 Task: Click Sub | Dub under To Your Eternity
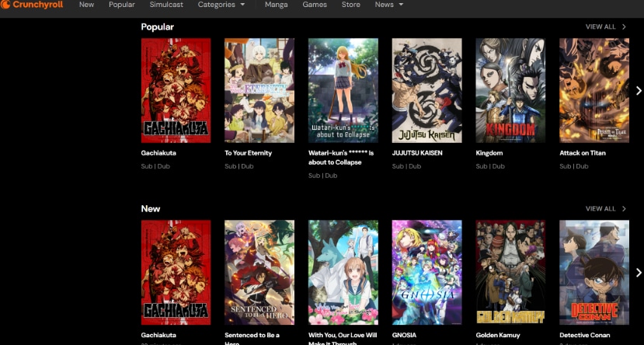[239, 166]
